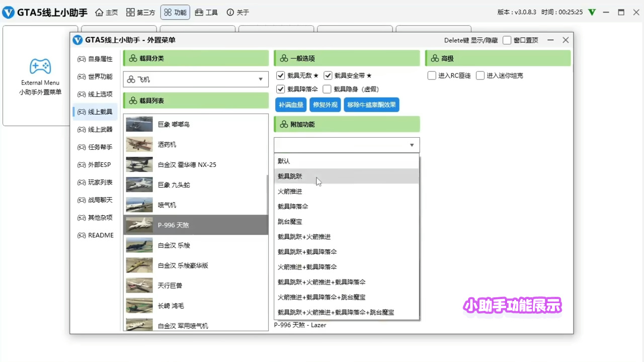Click the gamepad icon beside 线上选项
The width and height of the screenshot is (644, 362).
(x=82, y=94)
